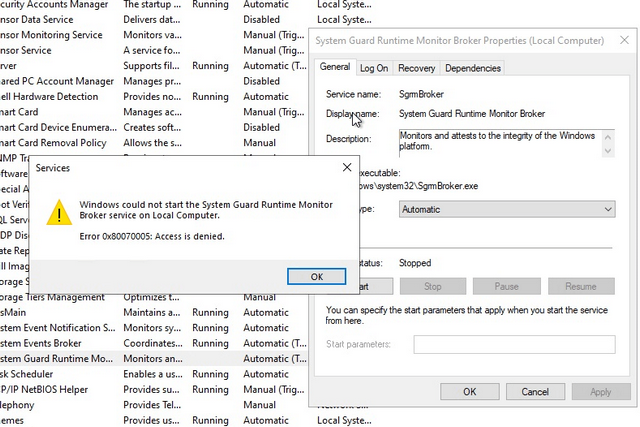This screenshot has width=640, height=427.
Task: Open the Startup type dropdown showing Automatic
Action: click(x=507, y=209)
